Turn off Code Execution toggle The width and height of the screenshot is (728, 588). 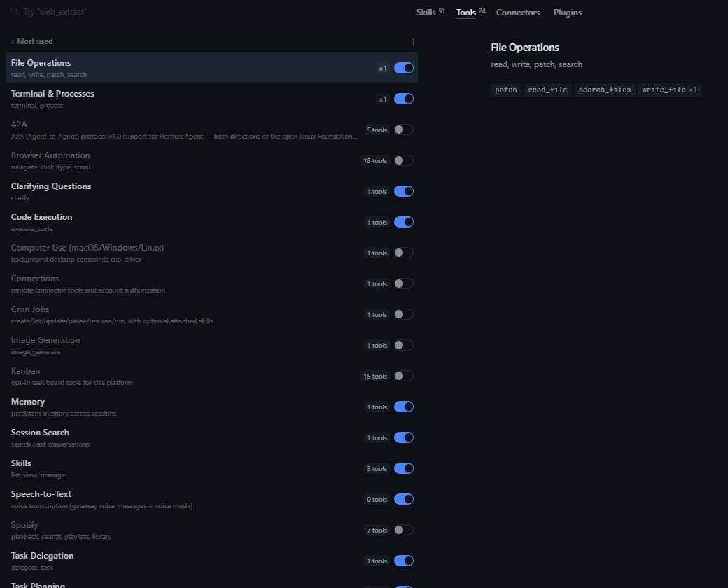(403, 222)
